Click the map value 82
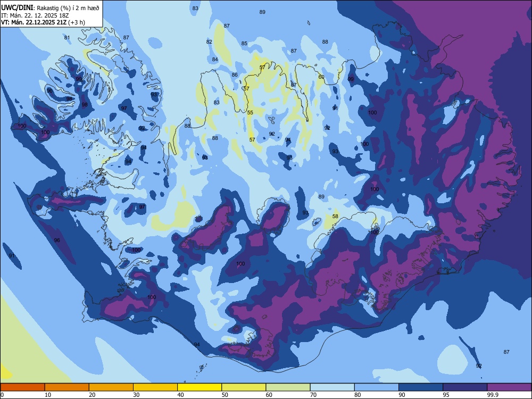The height and width of the screenshot is (399, 532). tap(209, 41)
